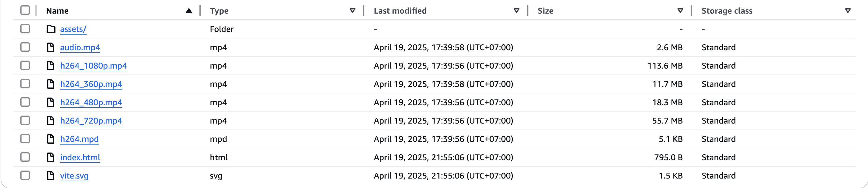This screenshot has width=868, height=188.
Task: Check the box for vite.svg
Action: (25, 175)
